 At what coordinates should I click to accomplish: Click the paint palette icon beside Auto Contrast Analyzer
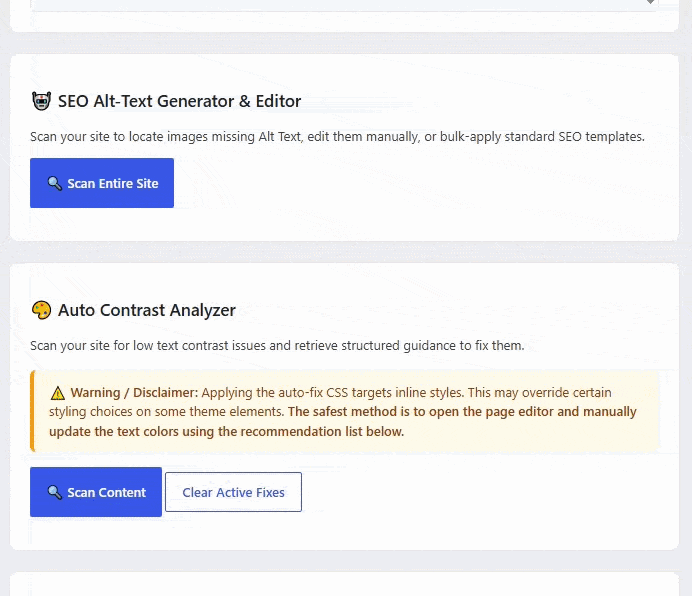pyautogui.click(x=41, y=310)
